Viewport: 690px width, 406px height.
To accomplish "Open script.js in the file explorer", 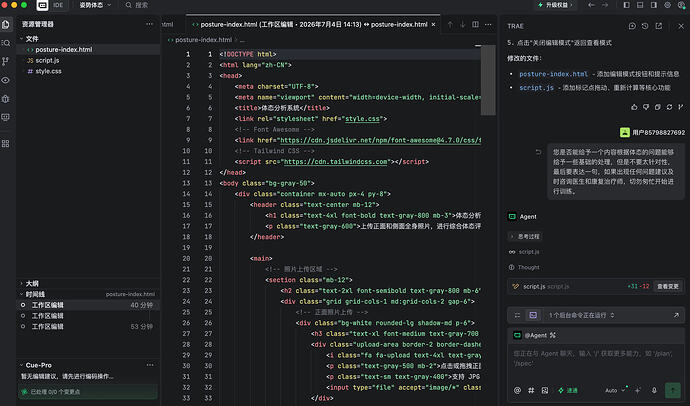I will pyautogui.click(x=47, y=60).
